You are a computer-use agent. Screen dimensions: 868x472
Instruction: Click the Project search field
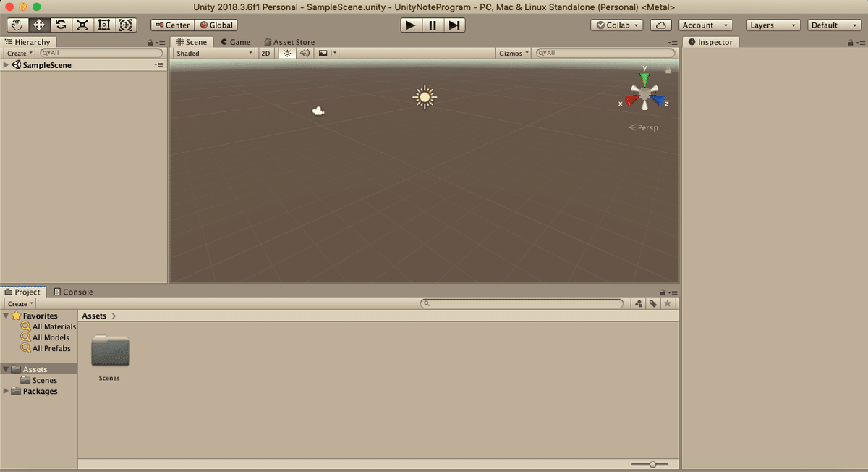coord(522,304)
